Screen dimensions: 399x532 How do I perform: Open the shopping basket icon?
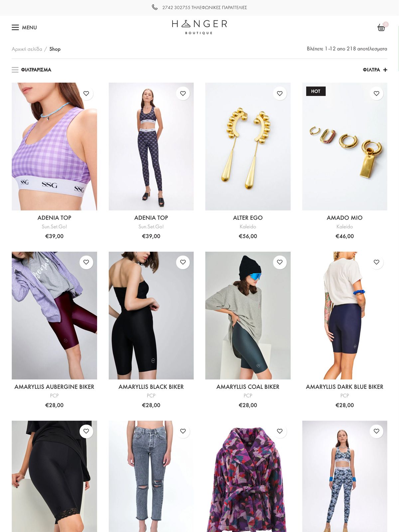point(381,28)
